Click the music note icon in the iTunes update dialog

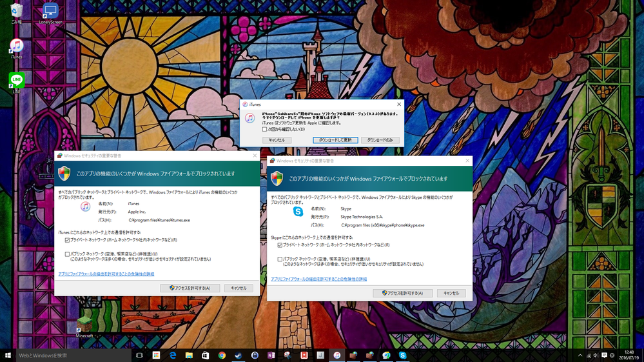tap(249, 119)
